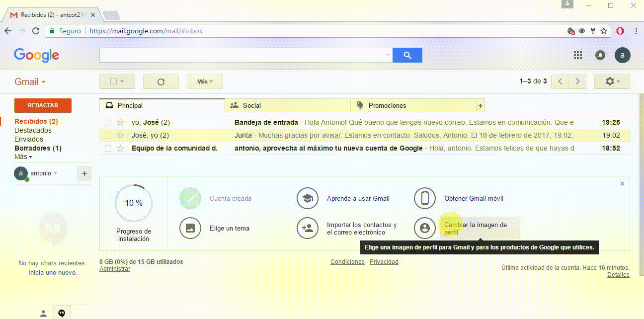
Task: Open the Enviados folder
Action: [29, 139]
